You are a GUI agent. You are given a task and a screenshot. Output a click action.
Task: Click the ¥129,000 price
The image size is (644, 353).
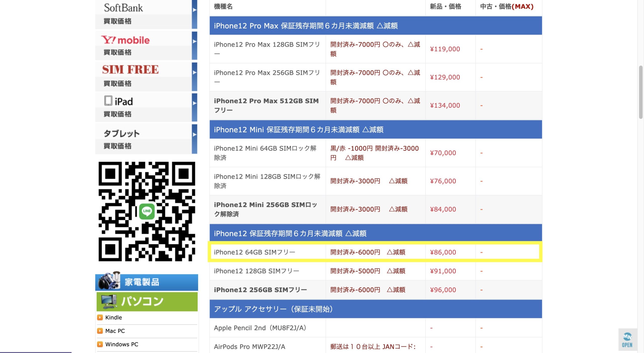tap(445, 77)
